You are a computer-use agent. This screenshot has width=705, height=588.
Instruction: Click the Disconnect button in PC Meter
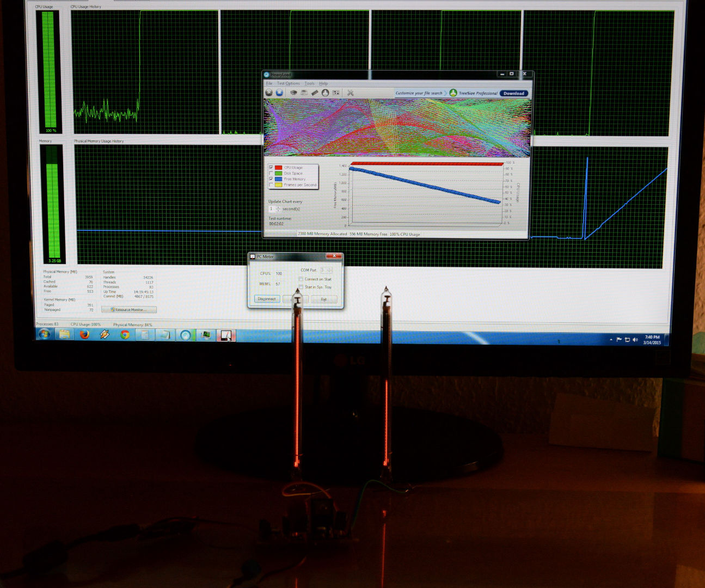[267, 299]
